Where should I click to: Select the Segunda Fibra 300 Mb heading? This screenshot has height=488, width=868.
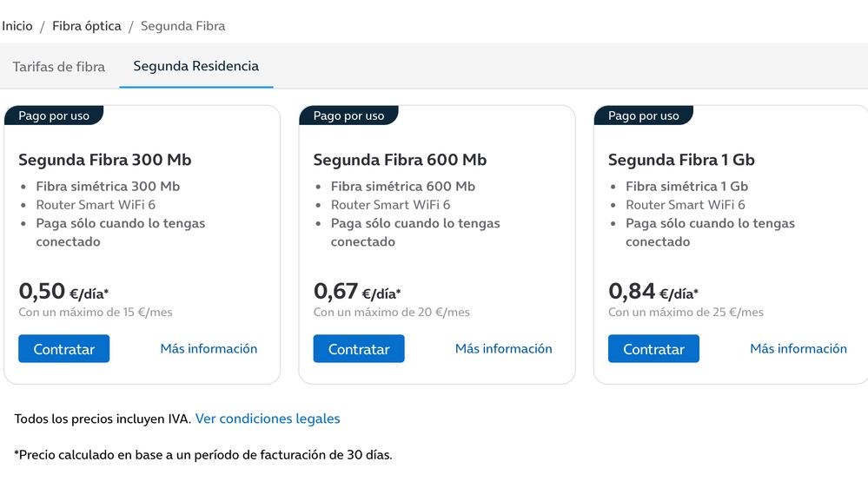105,160
